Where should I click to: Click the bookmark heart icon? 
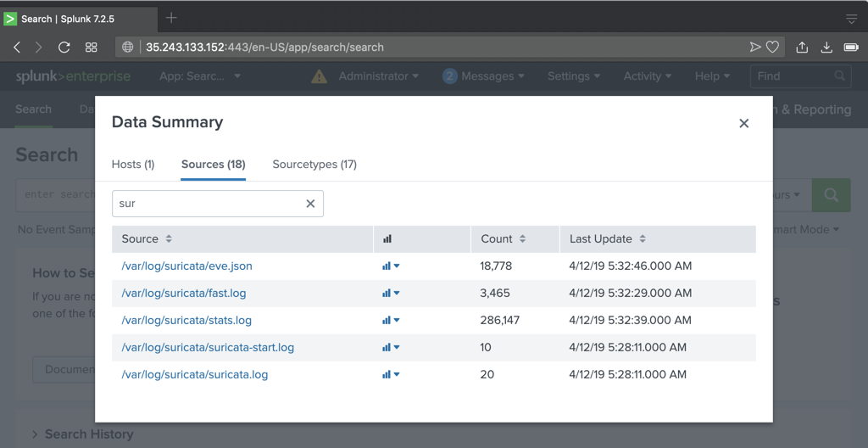(x=772, y=48)
